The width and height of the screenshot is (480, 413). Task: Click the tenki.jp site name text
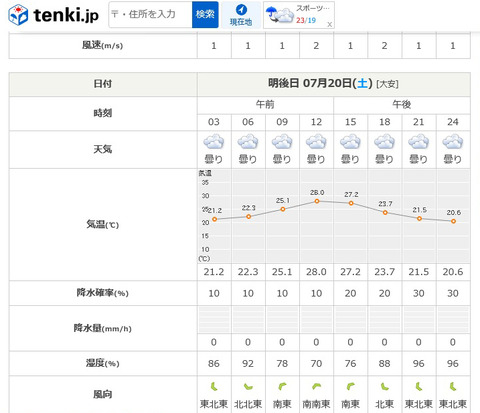coord(66,15)
